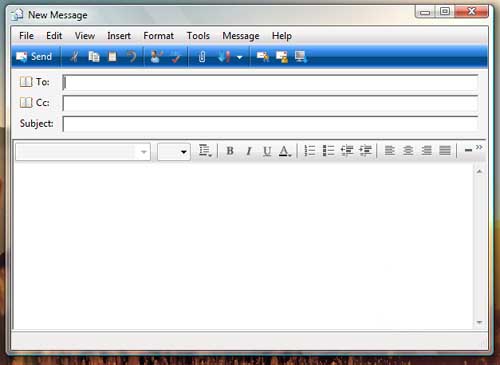The height and width of the screenshot is (365, 500).
Task: Expand the font name combo box
Action: pos(144,152)
